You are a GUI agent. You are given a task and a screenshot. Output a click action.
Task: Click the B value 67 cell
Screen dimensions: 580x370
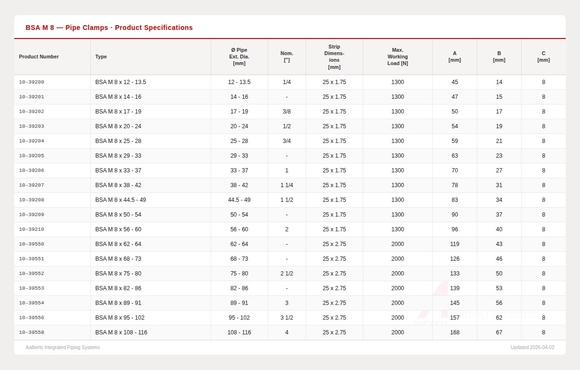tap(499, 332)
